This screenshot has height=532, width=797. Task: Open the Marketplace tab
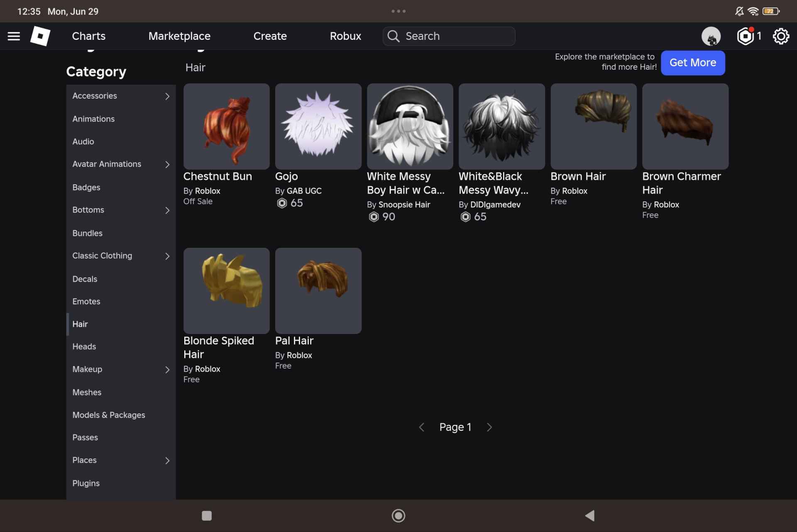pyautogui.click(x=179, y=36)
